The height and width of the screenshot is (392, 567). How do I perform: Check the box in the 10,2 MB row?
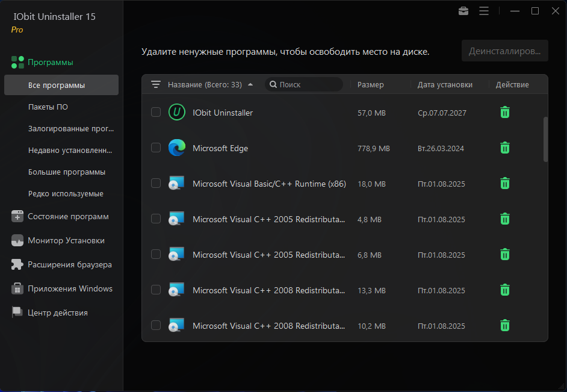[156, 325]
